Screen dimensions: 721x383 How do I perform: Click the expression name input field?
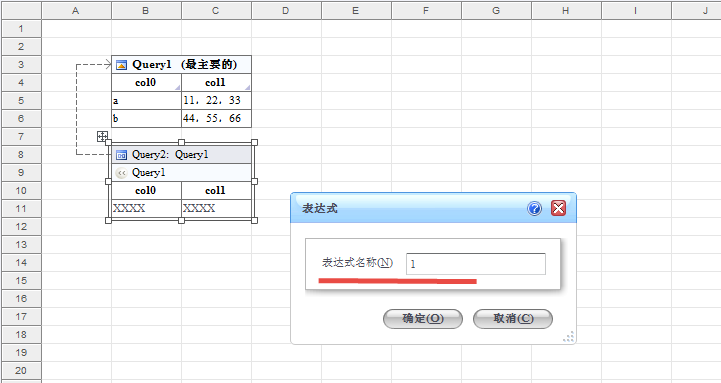[476, 264]
